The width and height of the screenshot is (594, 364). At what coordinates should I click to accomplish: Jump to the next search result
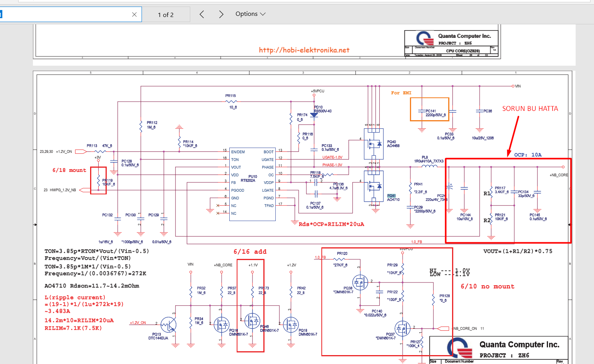[221, 15]
